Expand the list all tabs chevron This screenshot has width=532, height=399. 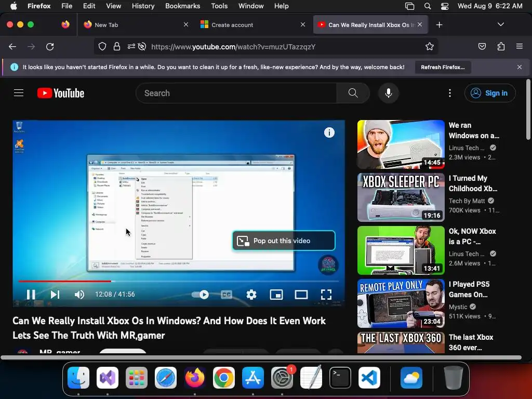501,24
